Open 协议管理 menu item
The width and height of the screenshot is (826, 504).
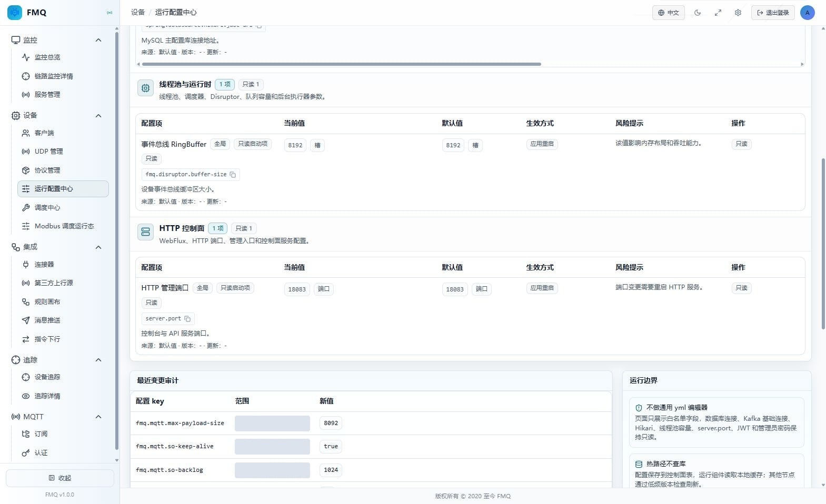[63, 170]
